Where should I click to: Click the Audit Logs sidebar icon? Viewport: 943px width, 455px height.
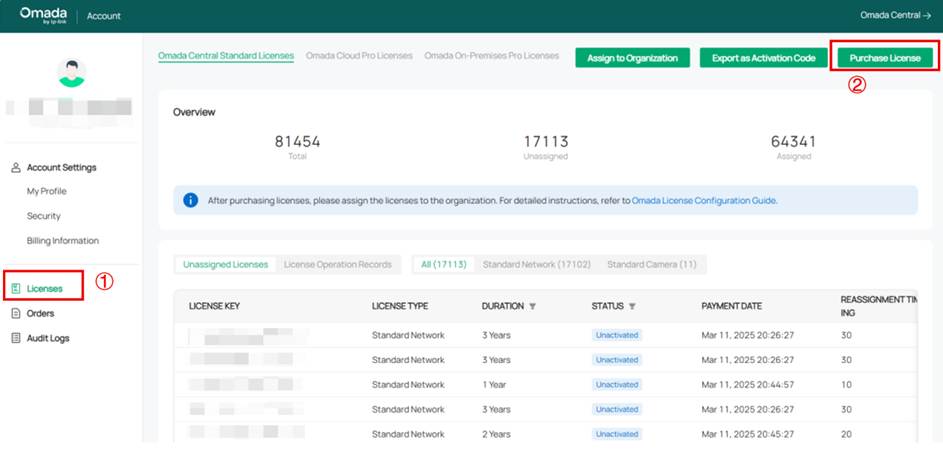coord(16,338)
